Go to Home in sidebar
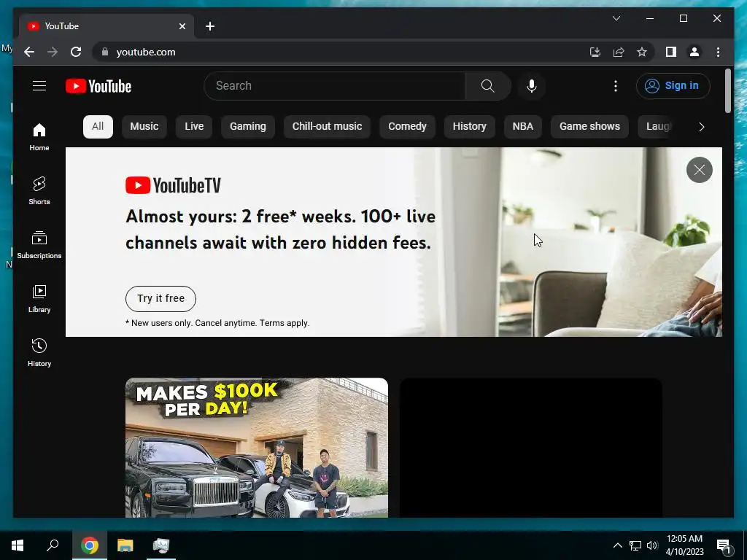 pyautogui.click(x=39, y=136)
